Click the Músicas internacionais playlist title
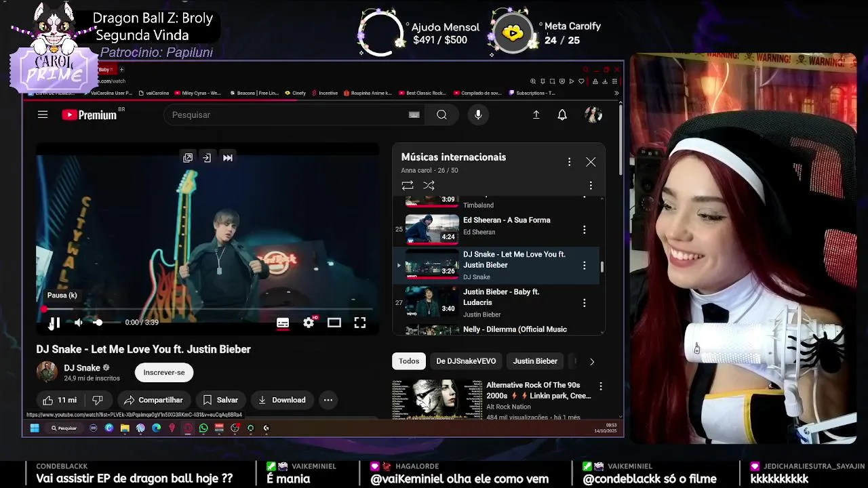Viewport: 868px width, 488px height. pos(453,157)
